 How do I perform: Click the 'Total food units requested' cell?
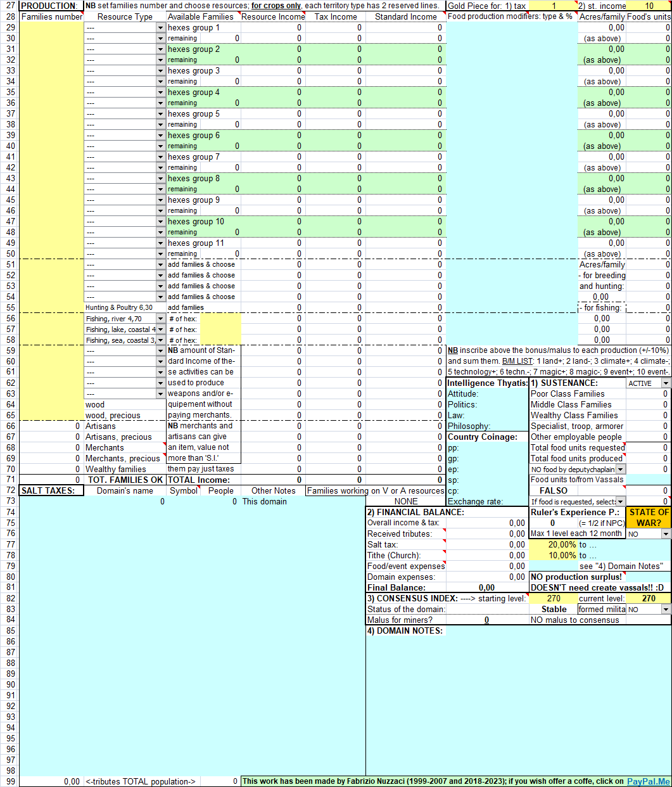577,448
